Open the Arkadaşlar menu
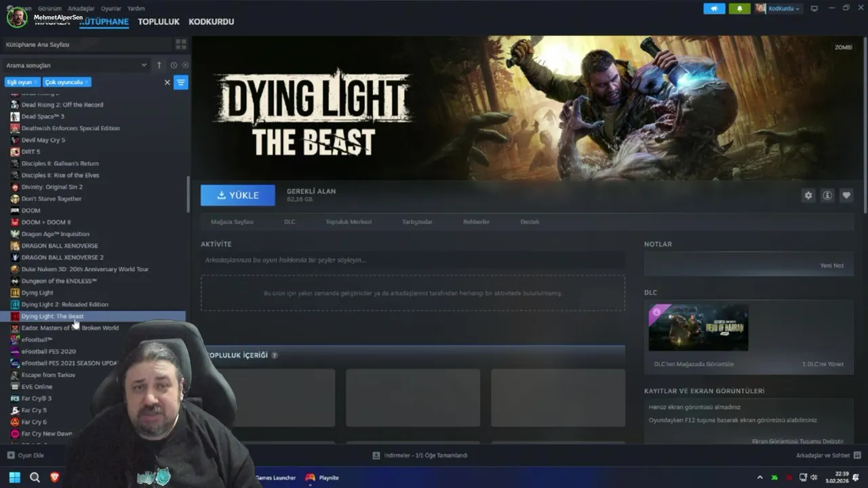 point(81,9)
